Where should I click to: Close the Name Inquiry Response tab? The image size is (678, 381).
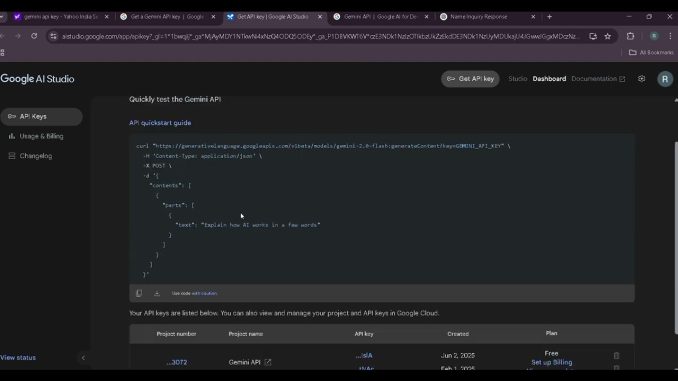[x=533, y=16]
